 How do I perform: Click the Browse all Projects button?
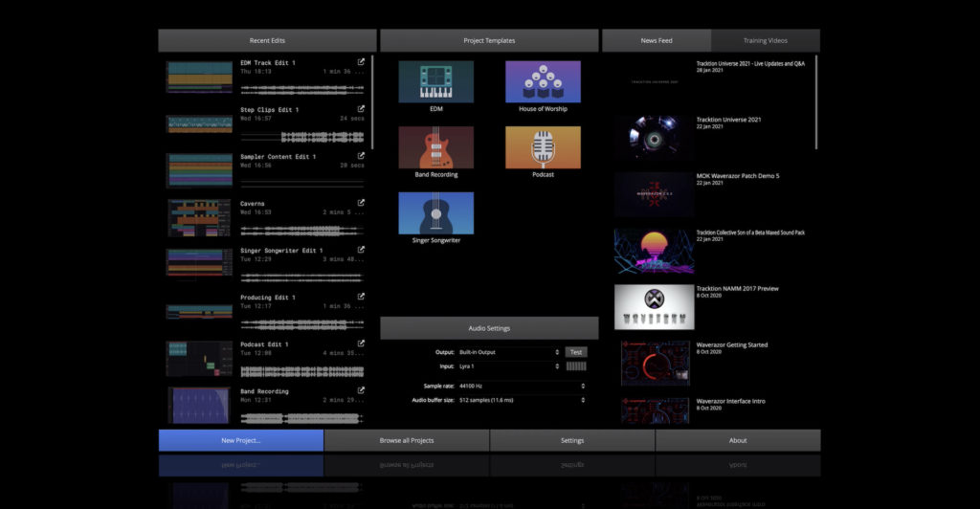407,440
